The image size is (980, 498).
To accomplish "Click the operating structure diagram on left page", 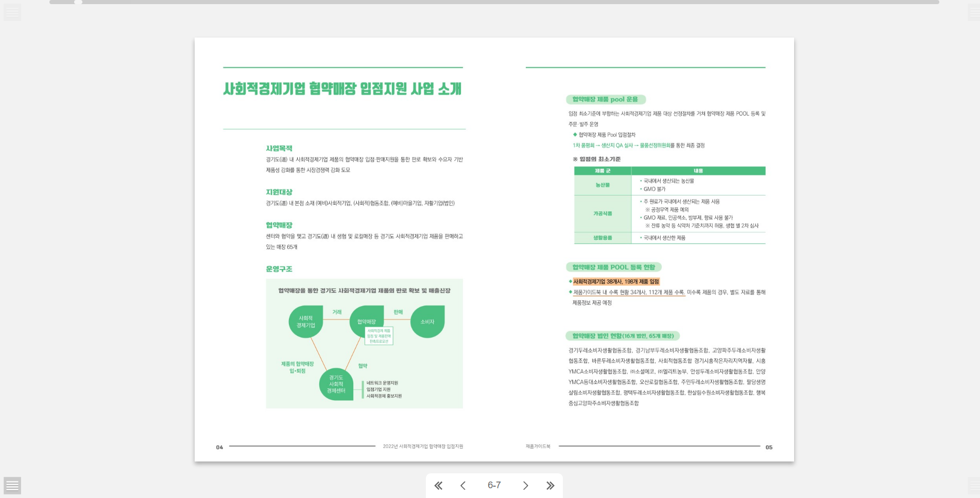I will 364,343.
